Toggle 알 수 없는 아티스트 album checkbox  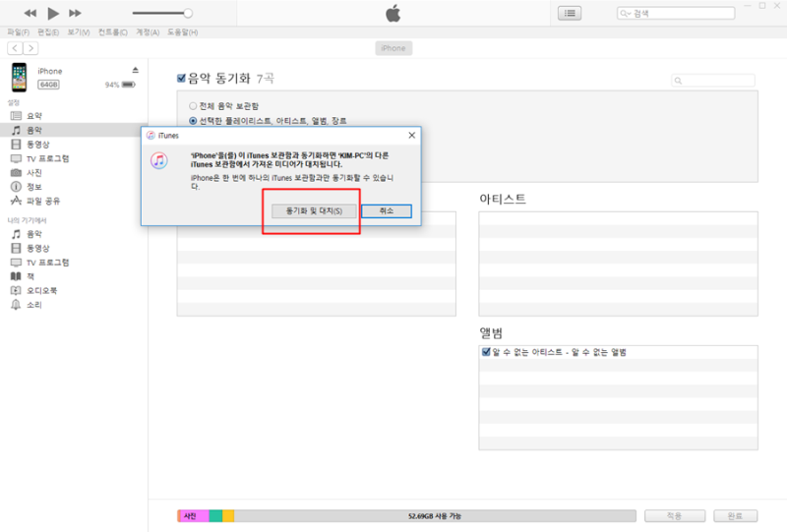[x=486, y=352]
